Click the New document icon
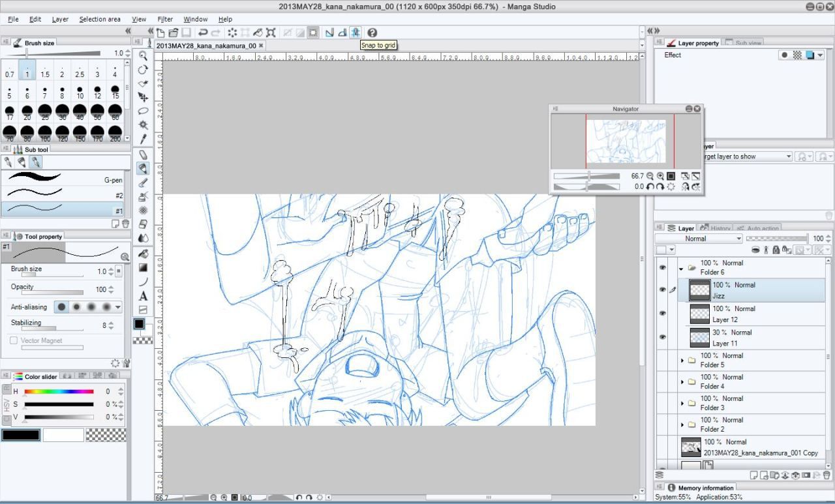This screenshot has width=835, height=504. pyautogui.click(x=160, y=32)
